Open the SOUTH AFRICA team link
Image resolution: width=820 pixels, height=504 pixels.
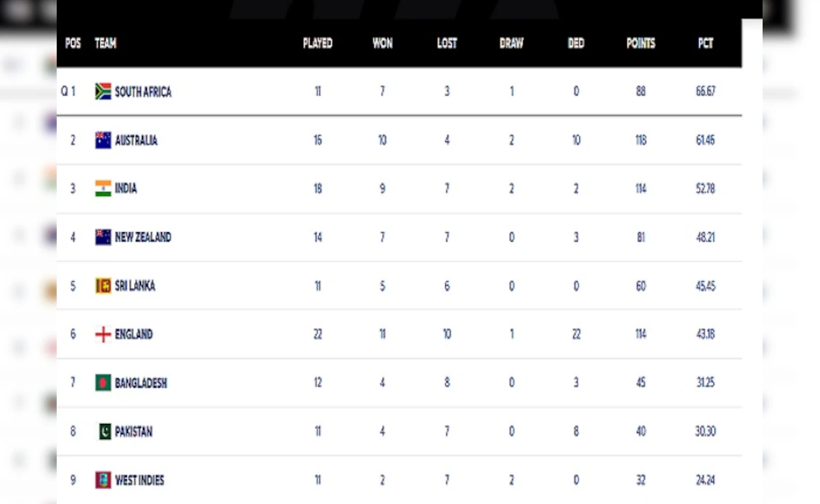point(143,92)
